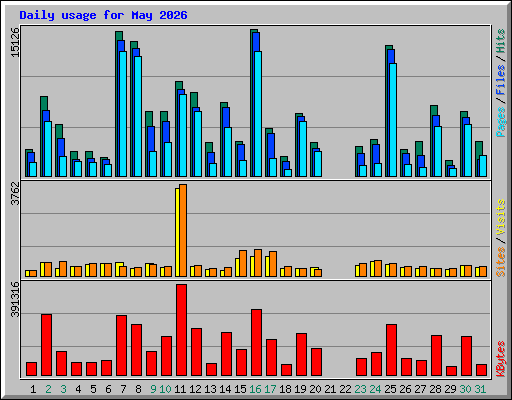Image resolution: width=512 pixels, height=400 pixels.
Task: Select green day label "23"
Action: click(x=360, y=389)
